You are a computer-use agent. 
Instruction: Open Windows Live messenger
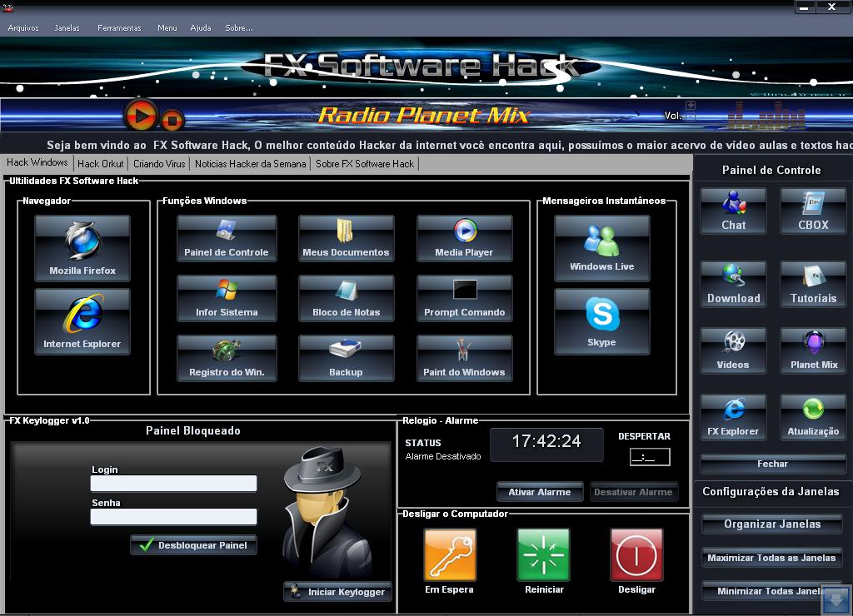(601, 247)
